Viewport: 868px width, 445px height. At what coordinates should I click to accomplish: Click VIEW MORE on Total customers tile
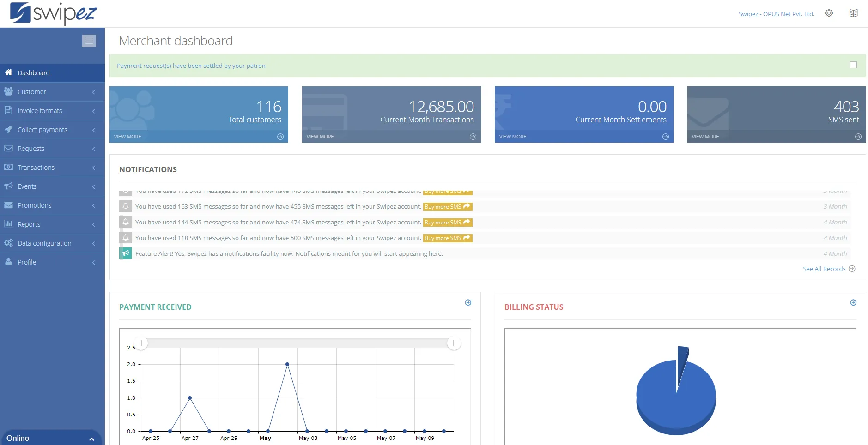127,136
